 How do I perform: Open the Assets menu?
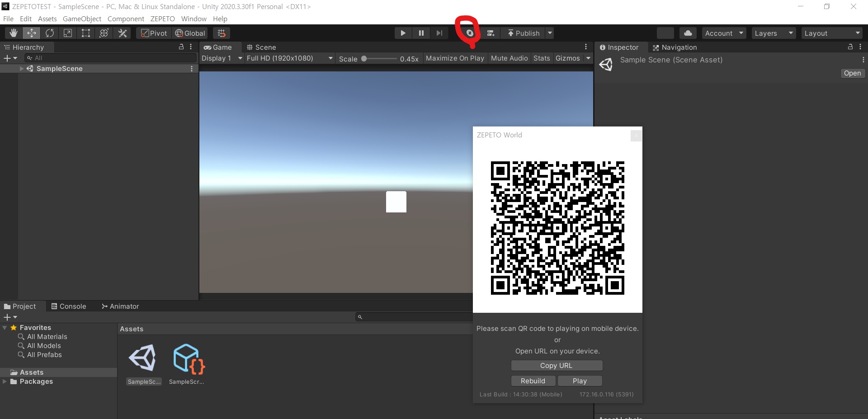[x=47, y=19]
